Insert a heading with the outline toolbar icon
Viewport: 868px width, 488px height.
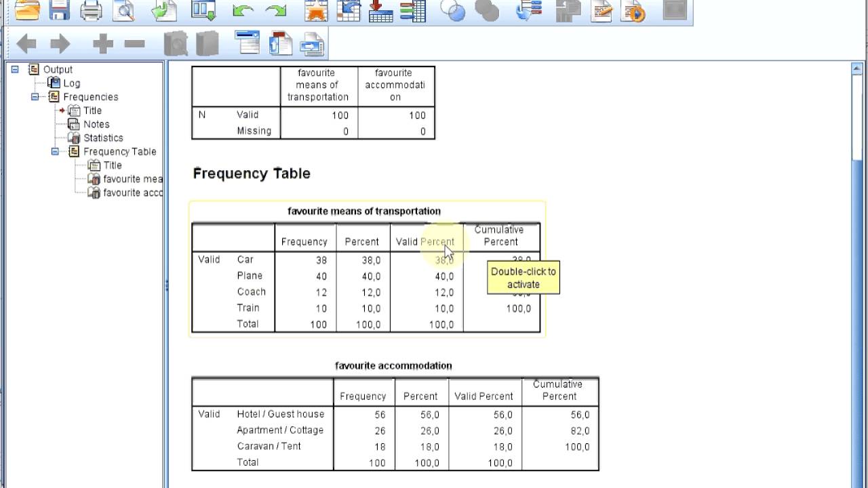tap(248, 43)
